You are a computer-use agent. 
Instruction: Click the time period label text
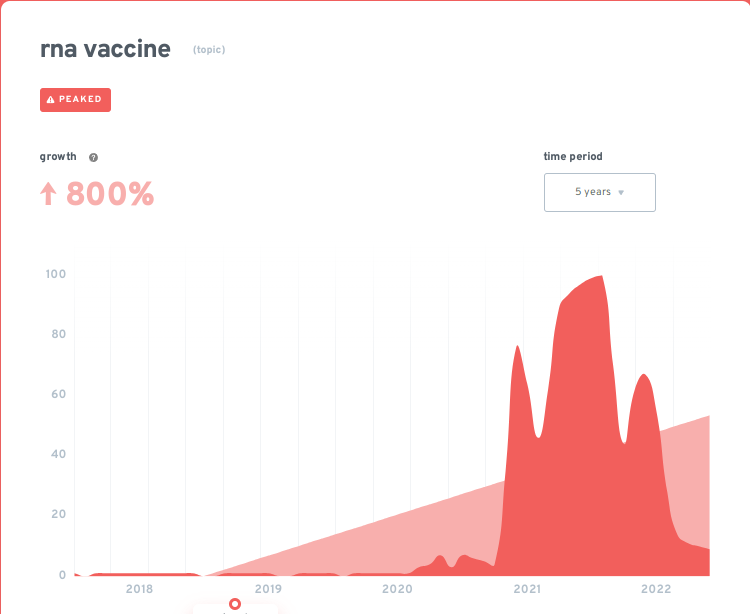click(573, 156)
